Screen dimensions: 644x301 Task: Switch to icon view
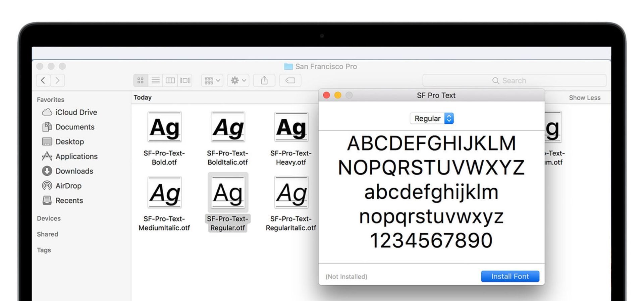tap(141, 80)
